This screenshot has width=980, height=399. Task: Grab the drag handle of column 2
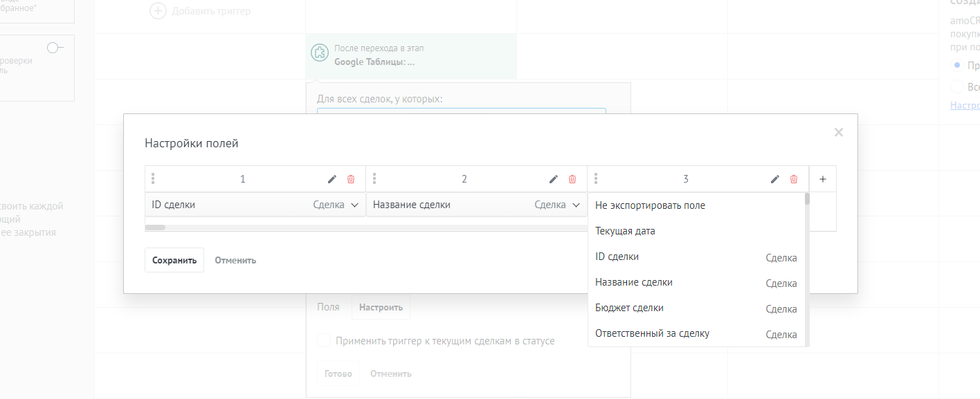(374, 178)
